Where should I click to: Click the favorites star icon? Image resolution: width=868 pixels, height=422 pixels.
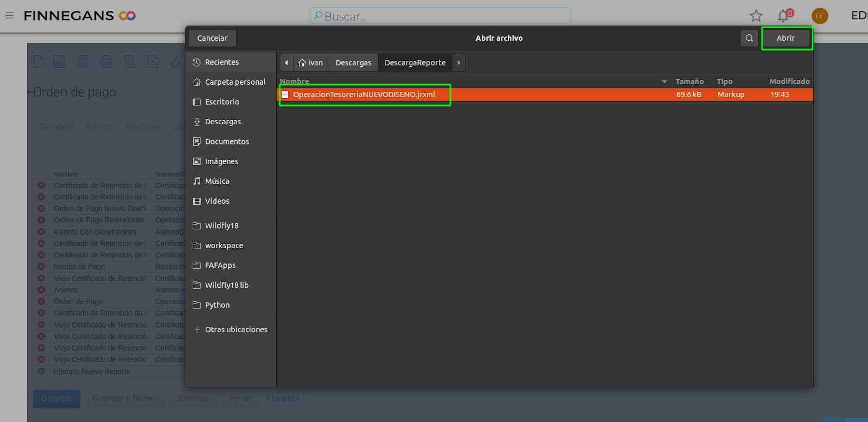(x=756, y=16)
